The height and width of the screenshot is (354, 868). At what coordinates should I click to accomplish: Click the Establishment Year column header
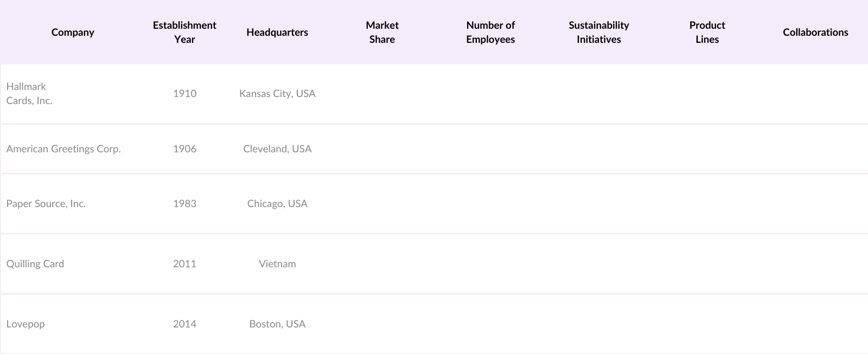click(184, 32)
